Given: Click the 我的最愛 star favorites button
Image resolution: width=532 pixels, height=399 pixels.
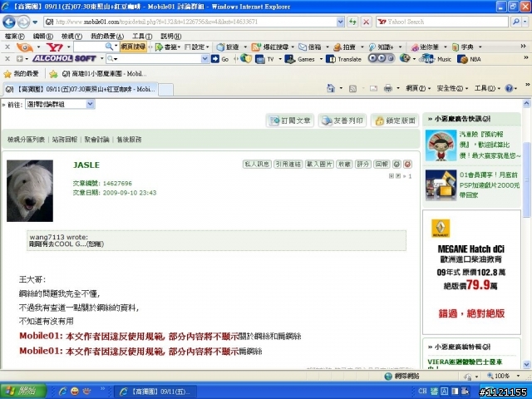Looking at the screenshot, I should [21, 74].
